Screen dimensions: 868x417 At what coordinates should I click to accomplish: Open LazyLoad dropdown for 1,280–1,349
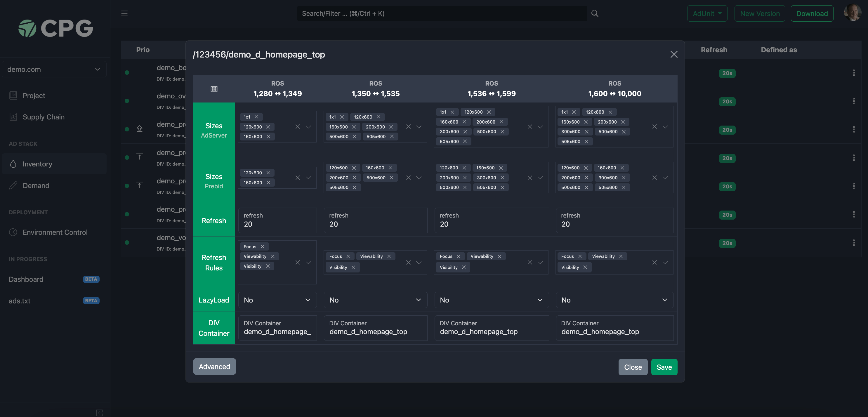point(277,300)
